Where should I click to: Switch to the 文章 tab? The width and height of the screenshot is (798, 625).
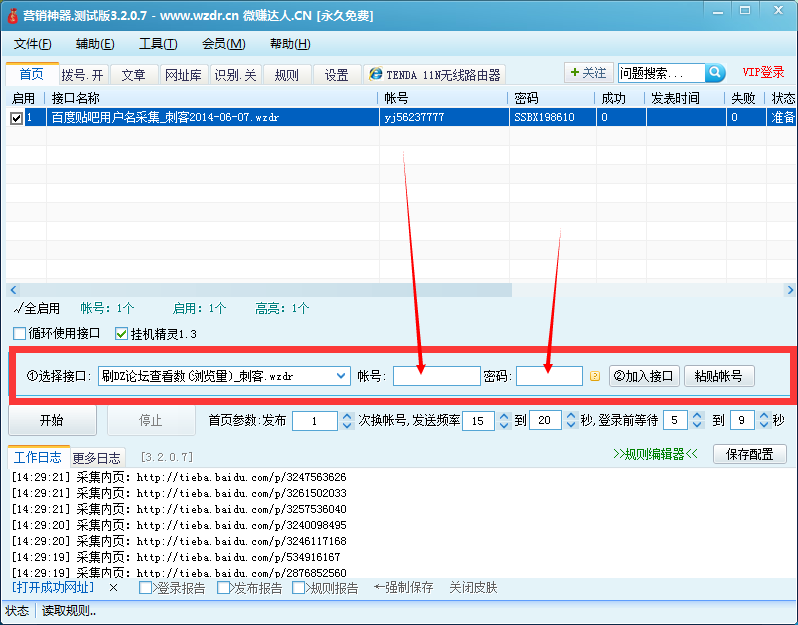[133, 75]
